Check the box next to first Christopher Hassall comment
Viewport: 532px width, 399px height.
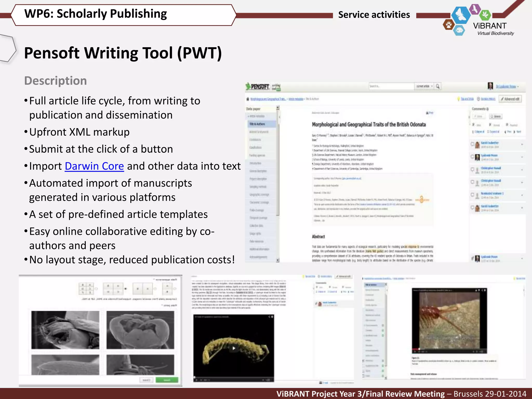[x=473, y=169]
